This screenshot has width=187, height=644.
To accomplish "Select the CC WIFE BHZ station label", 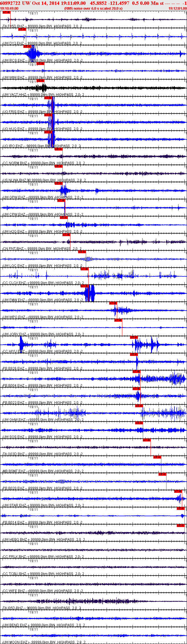I will [x=43, y=591].
